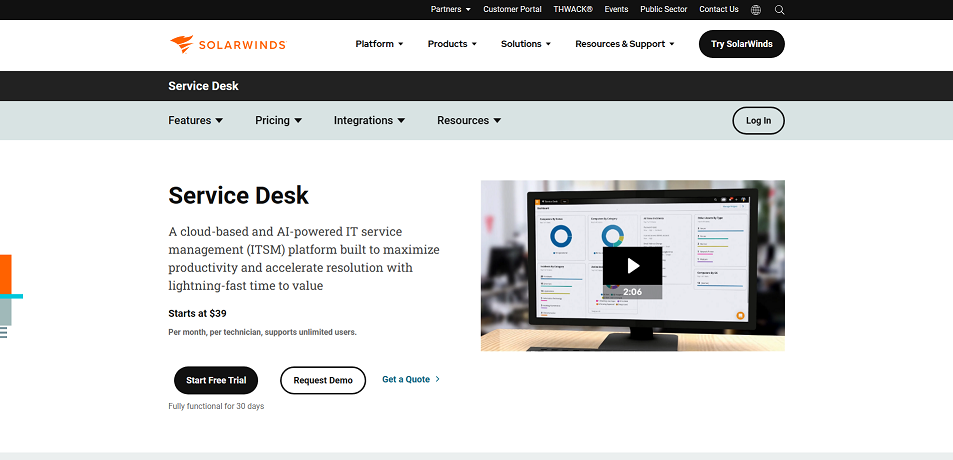Open the Platform menu

click(x=379, y=44)
